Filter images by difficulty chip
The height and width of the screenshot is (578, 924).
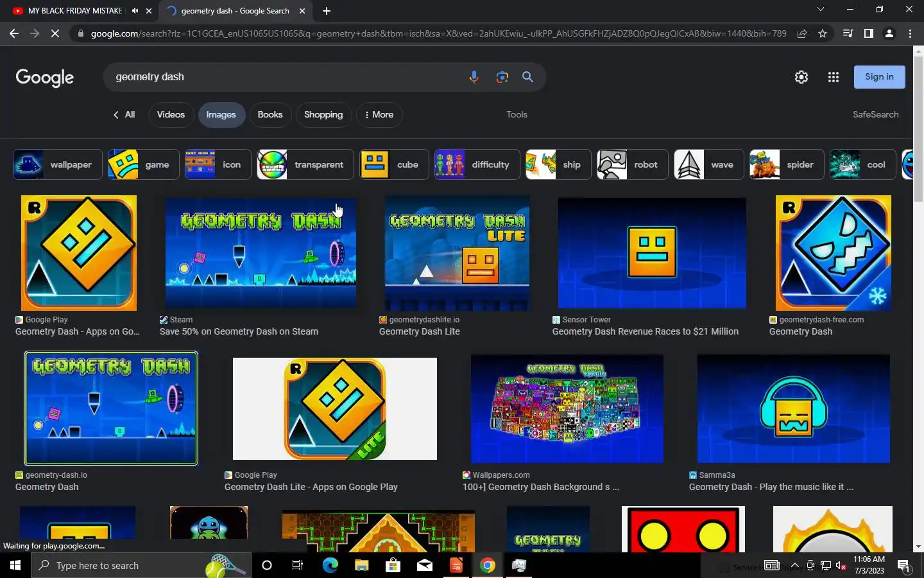tap(477, 164)
